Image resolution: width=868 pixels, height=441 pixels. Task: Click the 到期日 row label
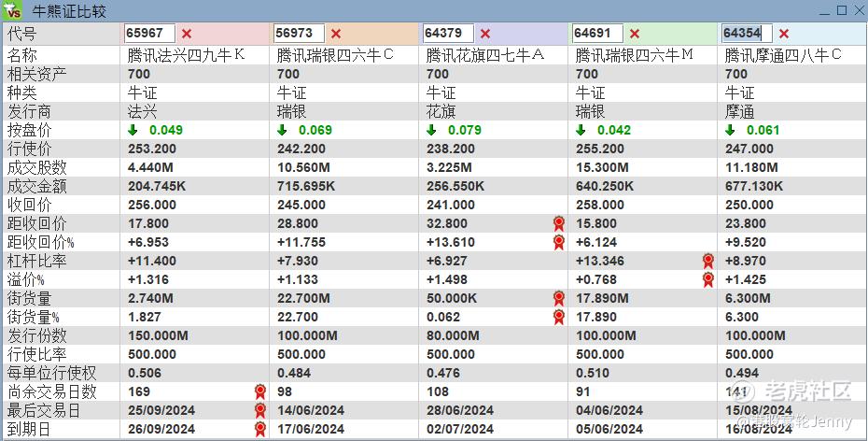click(29, 430)
